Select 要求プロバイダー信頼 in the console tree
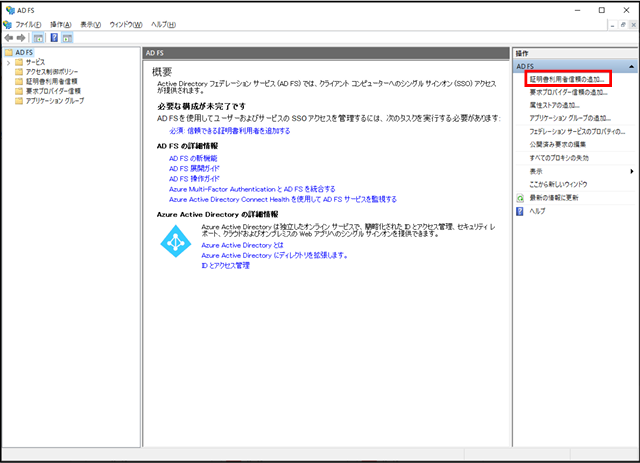Viewport: 640px width, 463px height. 53,91
